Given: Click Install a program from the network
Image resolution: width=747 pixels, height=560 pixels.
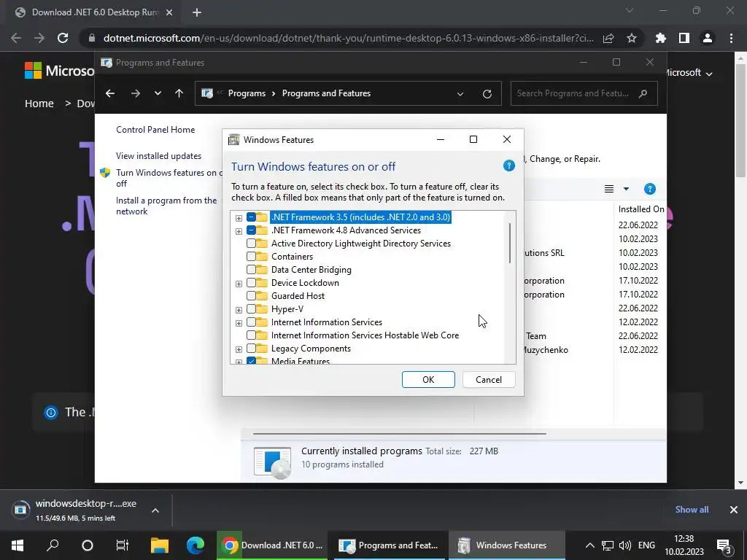Looking at the screenshot, I should [166, 206].
